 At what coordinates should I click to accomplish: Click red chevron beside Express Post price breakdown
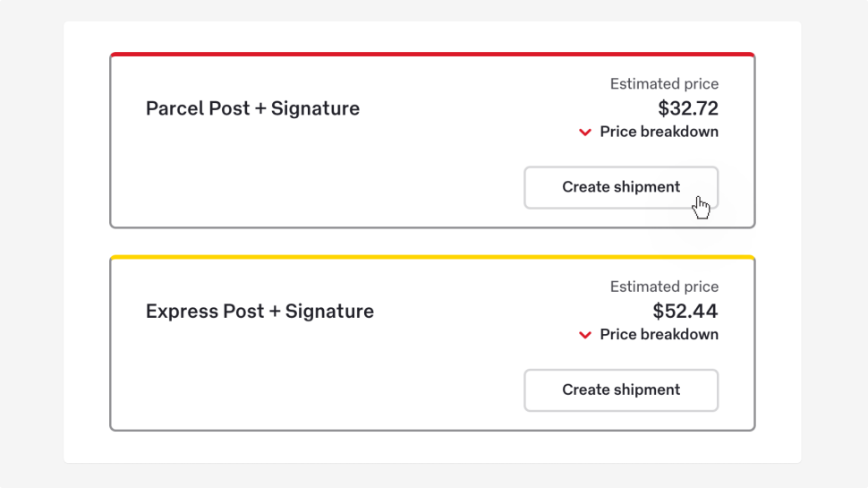point(585,335)
